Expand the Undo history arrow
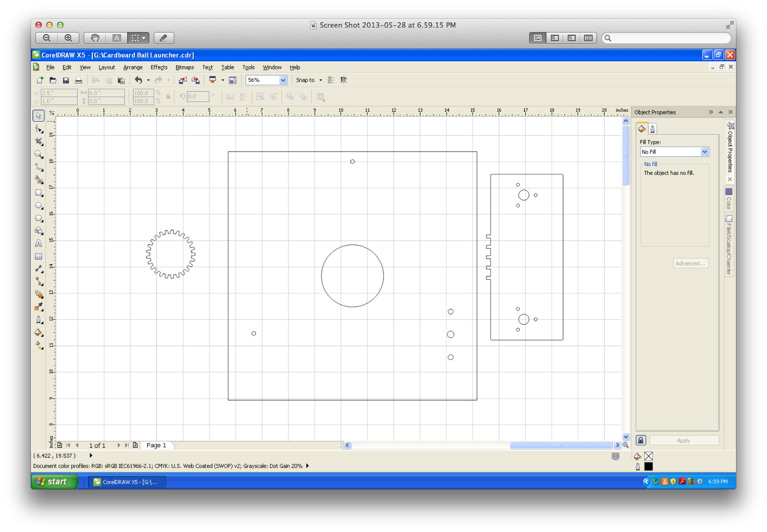Image resolution: width=767 pixels, height=532 pixels. pos(148,80)
